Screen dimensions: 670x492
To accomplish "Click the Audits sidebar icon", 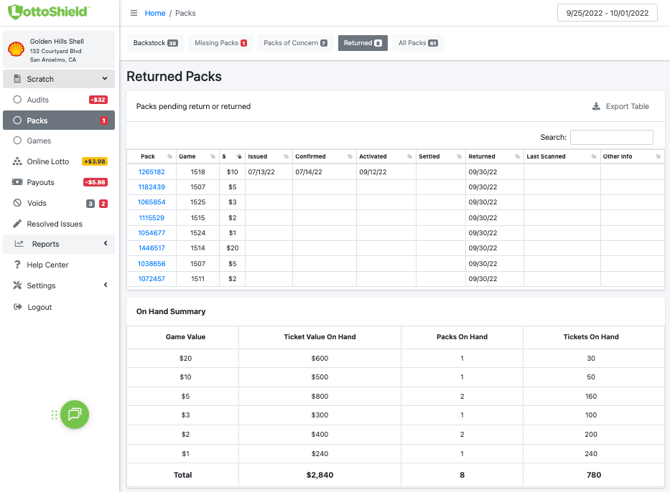I will click(x=17, y=100).
